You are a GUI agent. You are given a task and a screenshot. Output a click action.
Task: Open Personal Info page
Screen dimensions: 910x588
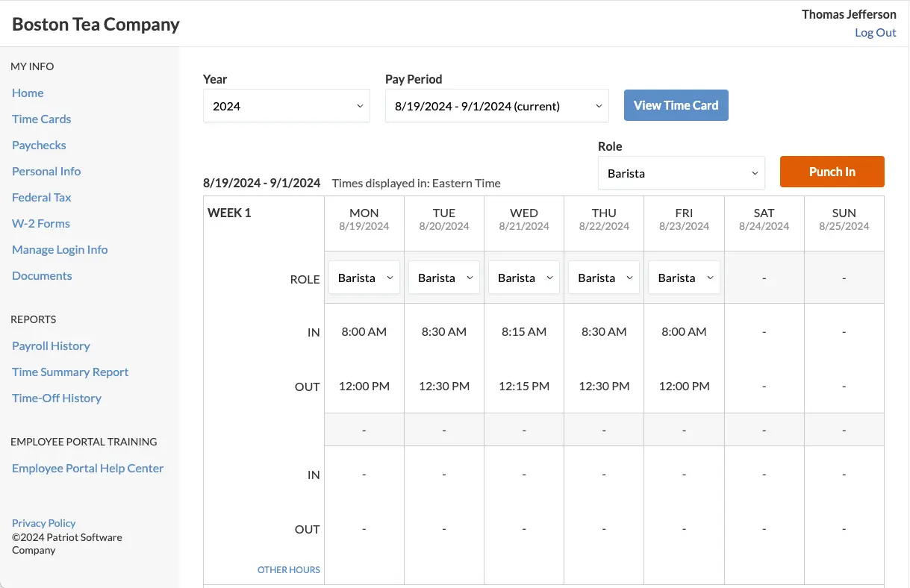click(46, 172)
